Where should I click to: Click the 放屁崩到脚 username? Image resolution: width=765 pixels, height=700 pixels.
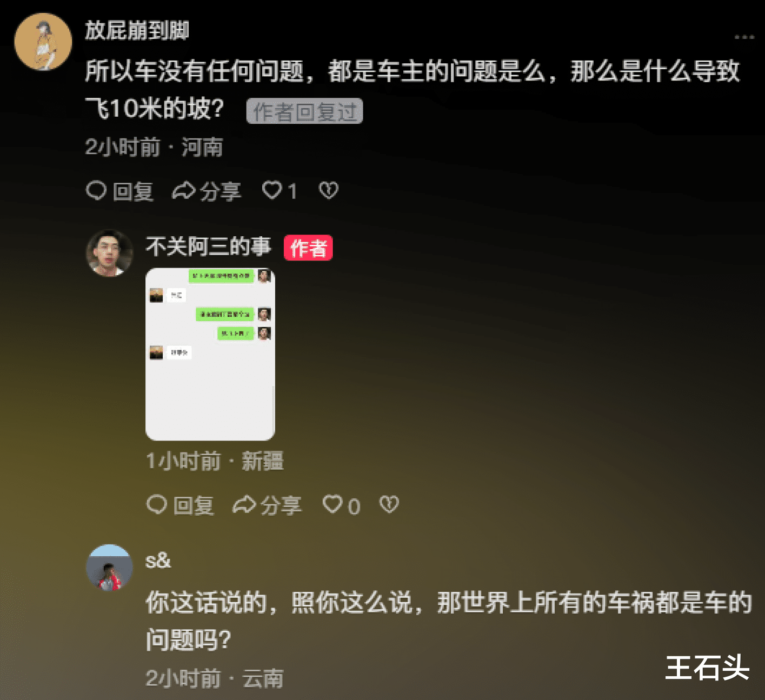137,30
